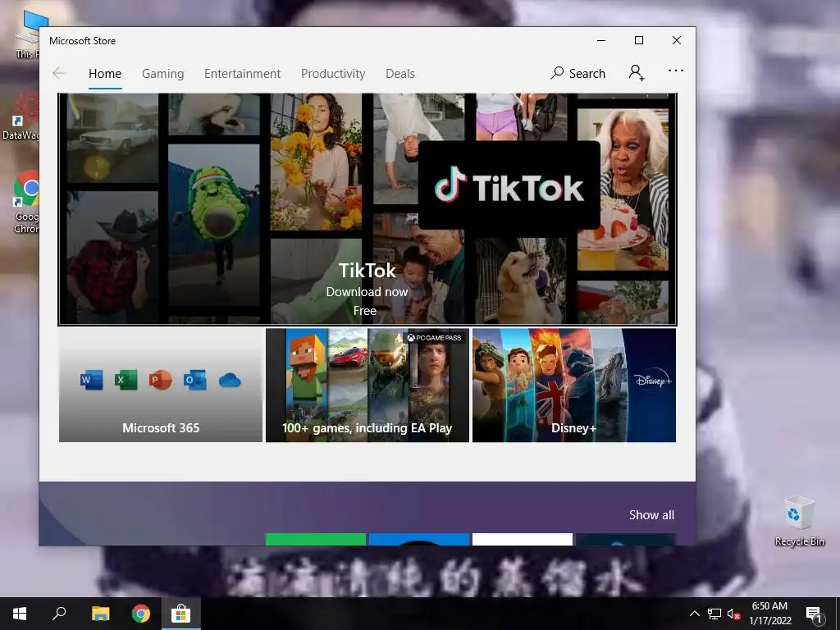The image size is (840, 630).
Task: Click the PC Game Pass badge
Action: click(x=434, y=337)
